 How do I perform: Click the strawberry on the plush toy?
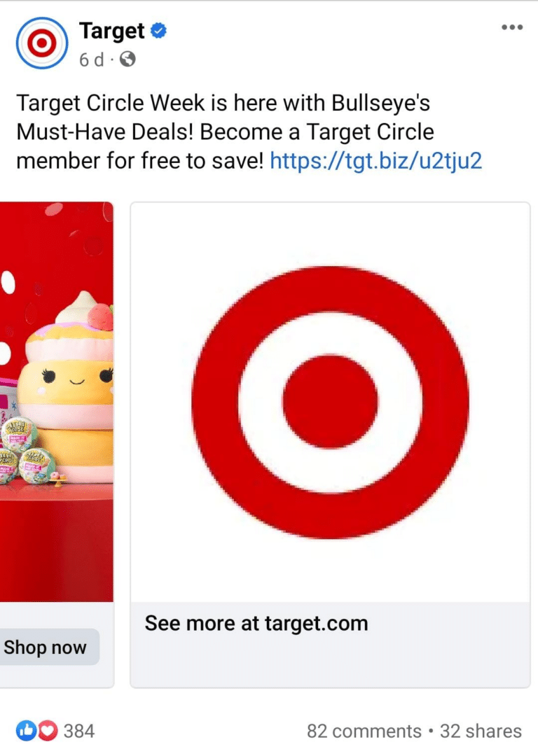click(100, 317)
